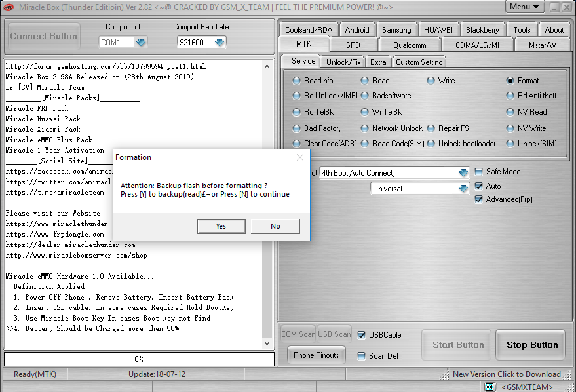Toggle the Safe Mode checkbox
This screenshot has height=392, width=576.
(478, 172)
